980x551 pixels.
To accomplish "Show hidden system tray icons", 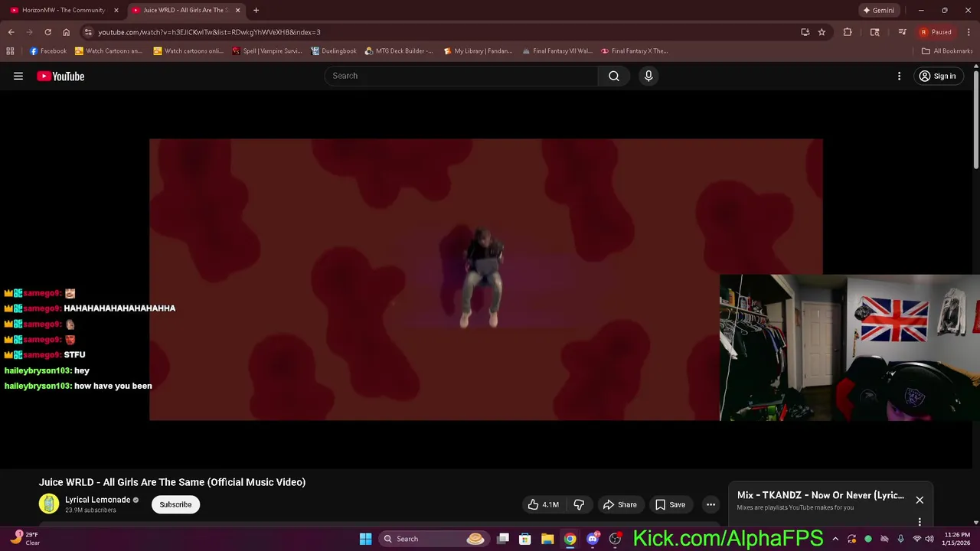I will tap(835, 539).
